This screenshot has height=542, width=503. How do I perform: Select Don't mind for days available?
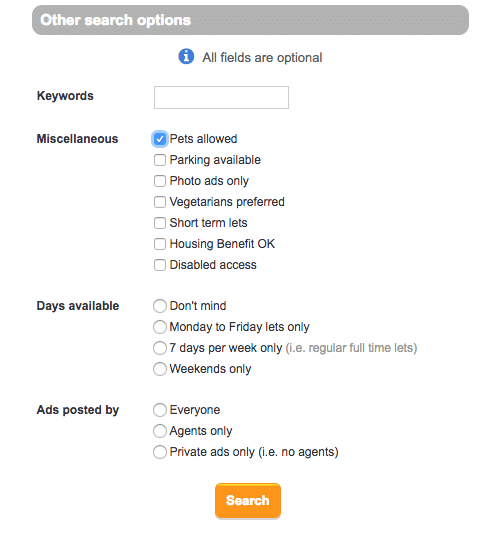[160, 306]
